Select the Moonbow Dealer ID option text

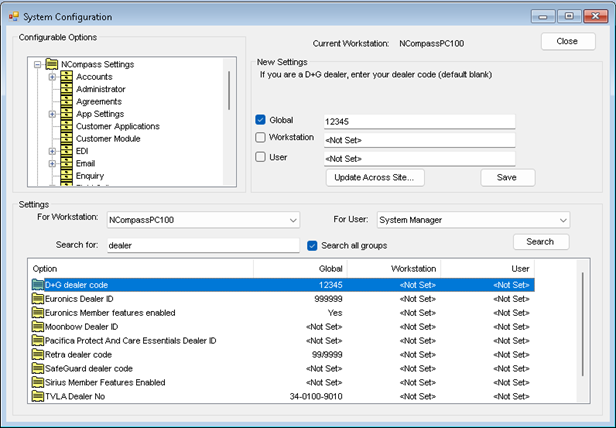[x=81, y=327]
